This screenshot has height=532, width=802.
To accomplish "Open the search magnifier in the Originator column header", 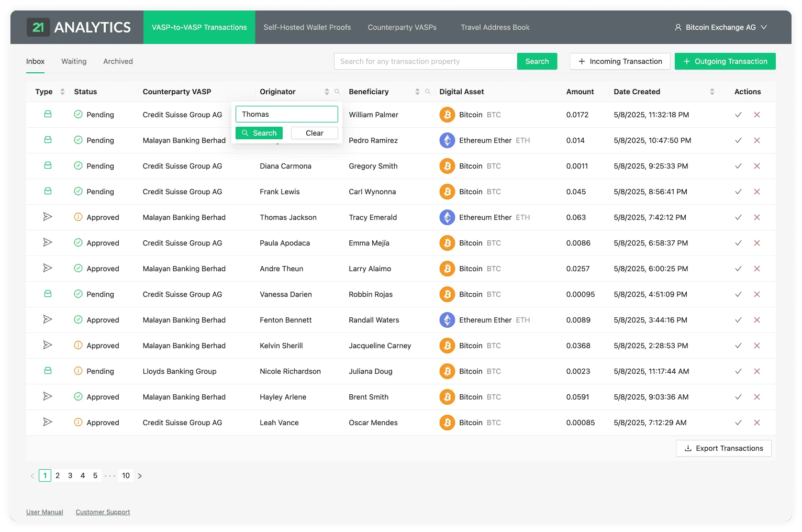I will pyautogui.click(x=337, y=91).
